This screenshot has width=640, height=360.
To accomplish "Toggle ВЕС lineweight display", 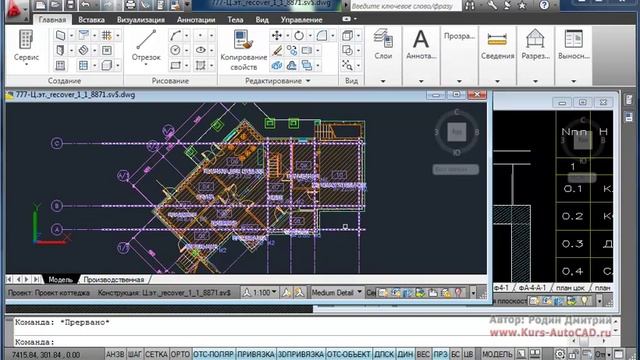I will [x=423, y=354].
